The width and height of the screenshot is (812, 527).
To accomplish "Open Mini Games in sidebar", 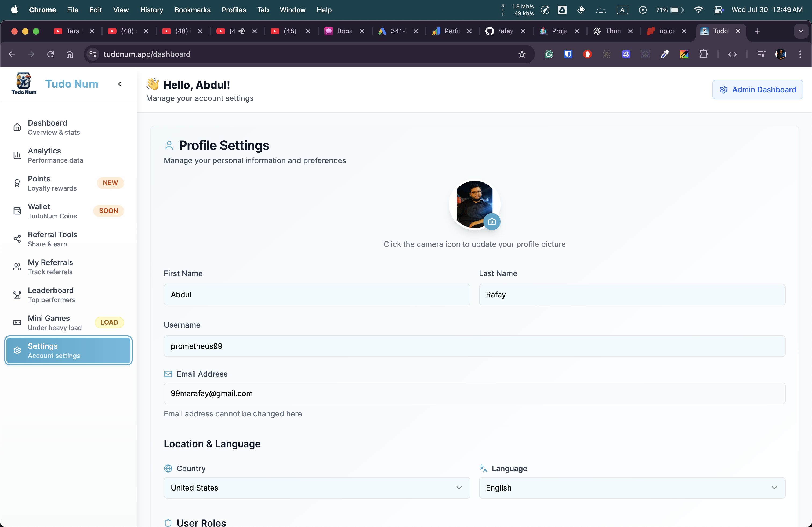I will pyautogui.click(x=68, y=323).
